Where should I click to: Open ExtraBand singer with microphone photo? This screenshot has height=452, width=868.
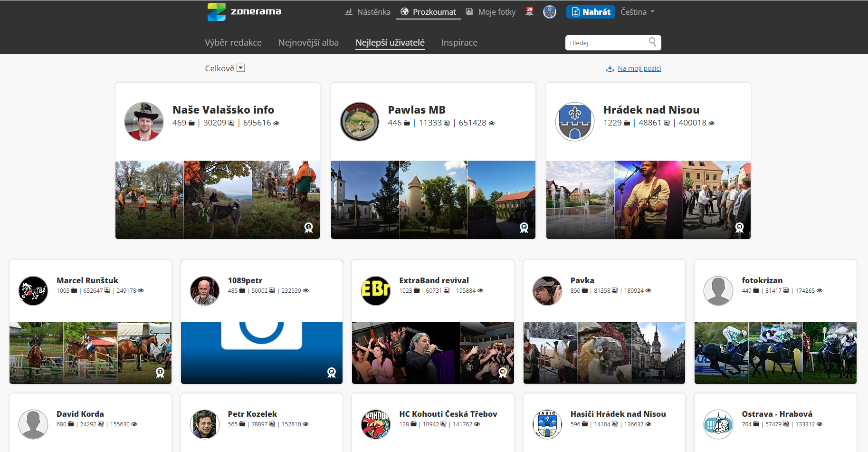pos(433,353)
